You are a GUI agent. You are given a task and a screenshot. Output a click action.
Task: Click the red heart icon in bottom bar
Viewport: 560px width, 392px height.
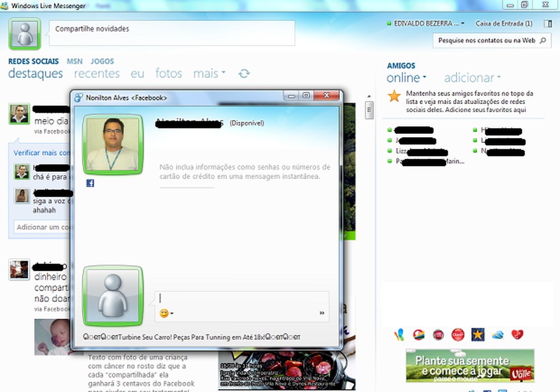[517, 335]
